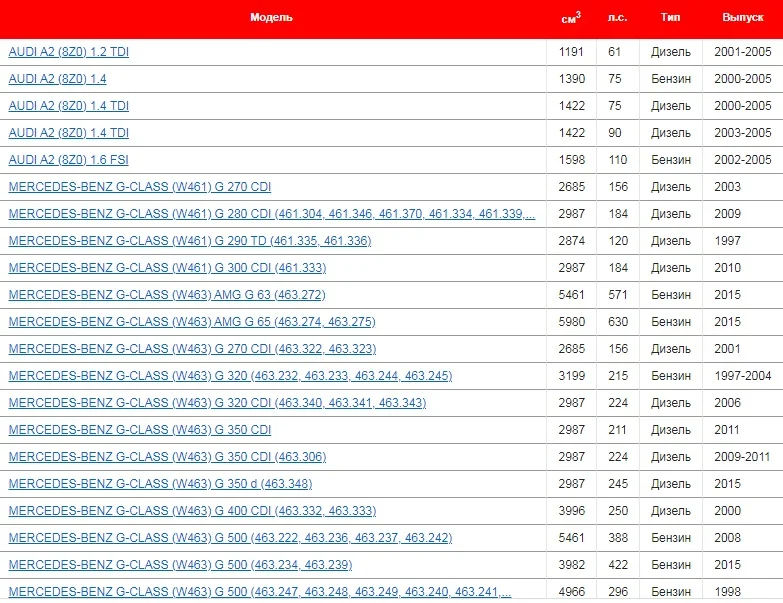Select the 1997-2004 production years cell
The image size is (783, 603).
click(x=743, y=375)
